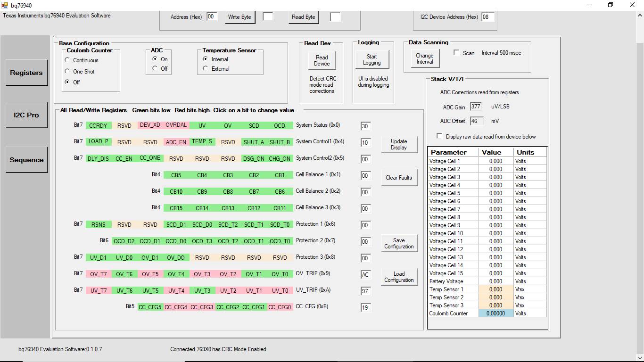Click the Read Device button
The image size is (644, 362).
point(322,60)
